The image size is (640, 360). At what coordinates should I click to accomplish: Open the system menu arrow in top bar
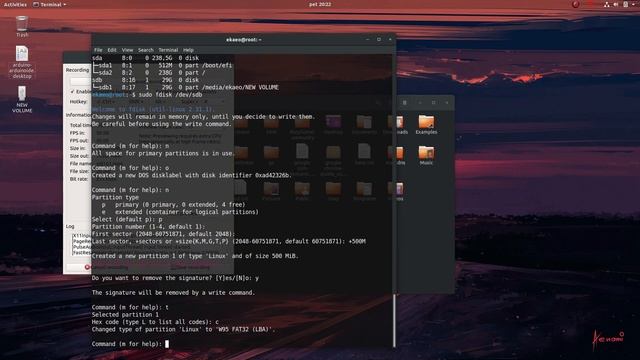tap(634, 4)
